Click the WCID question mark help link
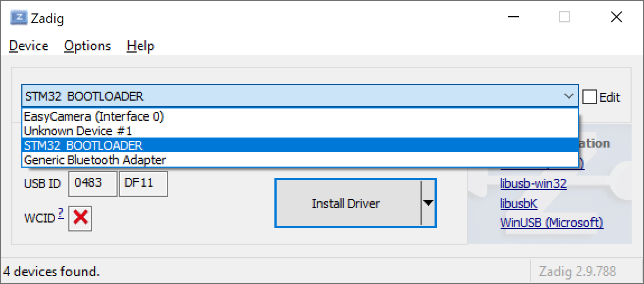644x284 pixels. [60, 214]
